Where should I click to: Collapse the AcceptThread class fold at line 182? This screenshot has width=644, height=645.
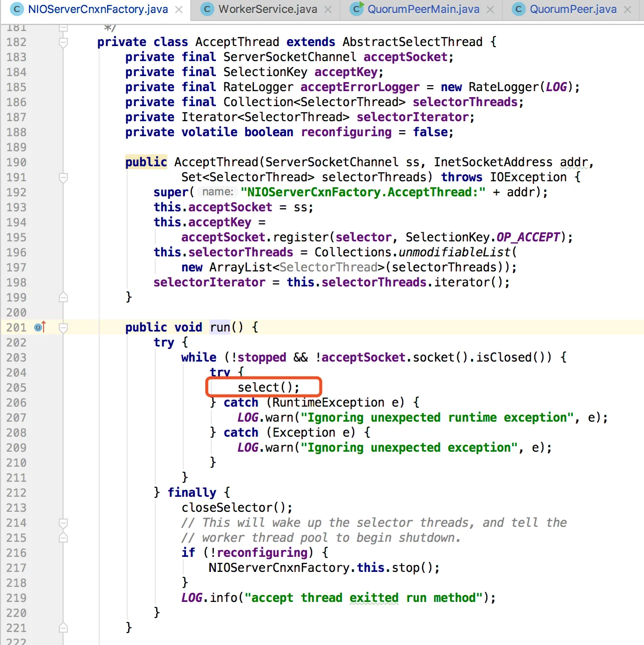(x=63, y=43)
